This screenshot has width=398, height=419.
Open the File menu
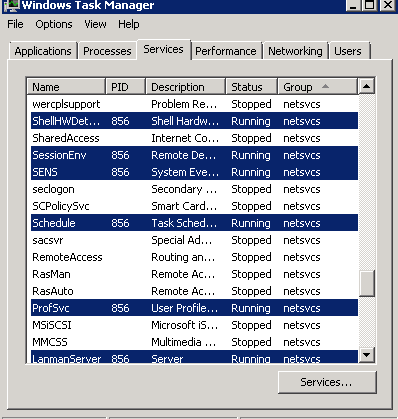[15, 24]
